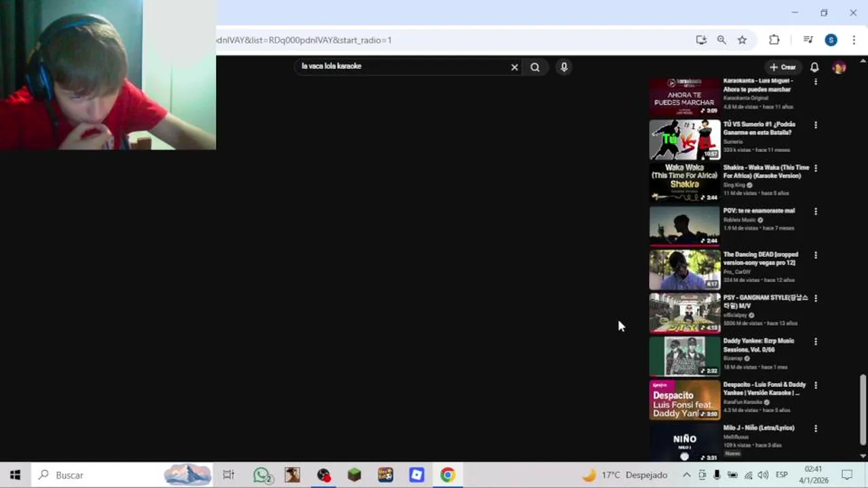This screenshot has height=488, width=868.
Task: Open options for PSY Gangnam Style video
Action: pos(815,298)
